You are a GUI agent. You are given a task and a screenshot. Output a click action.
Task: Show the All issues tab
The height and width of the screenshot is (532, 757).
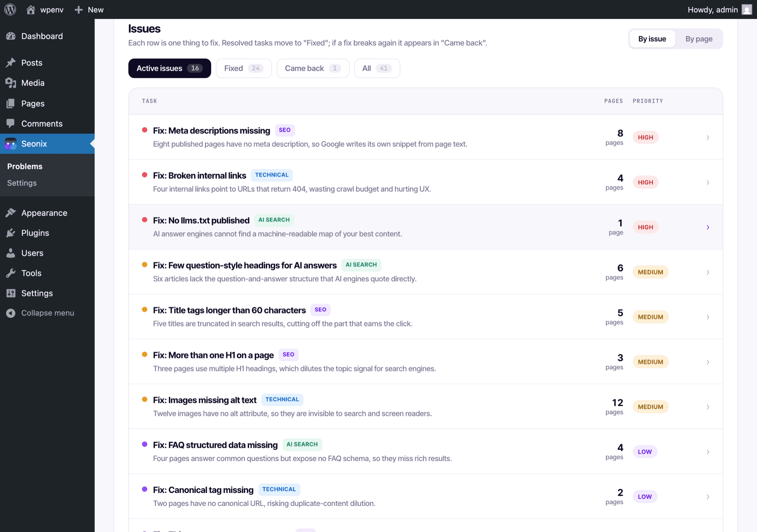point(377,68)
